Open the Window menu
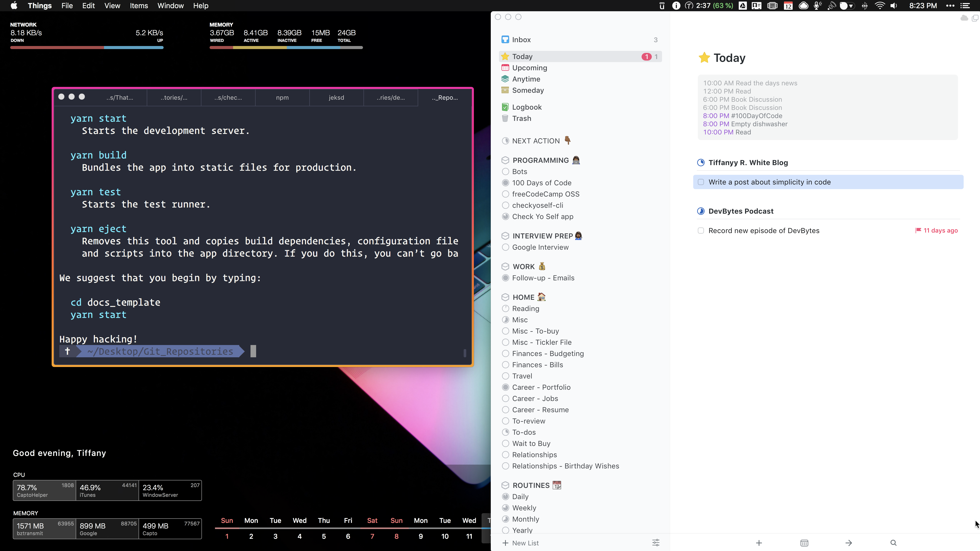This screenshot has height=551, width=980. [170, 6]
